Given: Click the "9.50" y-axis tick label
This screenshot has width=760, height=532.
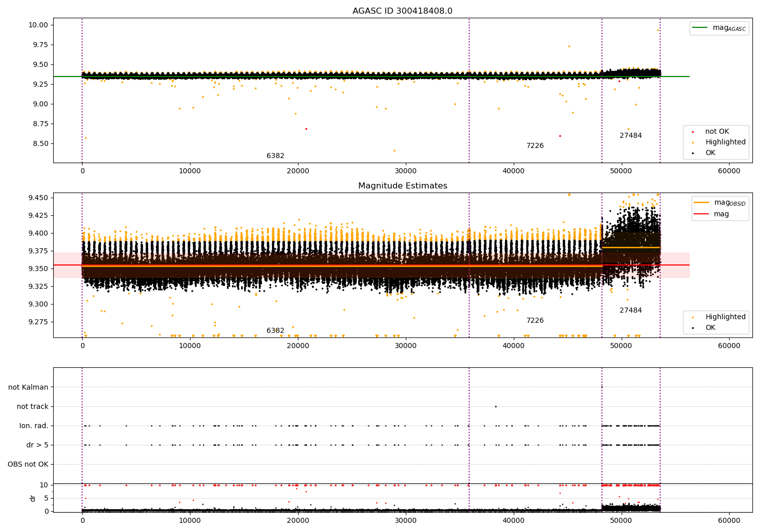Looking at the screenshot, I should tap(40, 65).
